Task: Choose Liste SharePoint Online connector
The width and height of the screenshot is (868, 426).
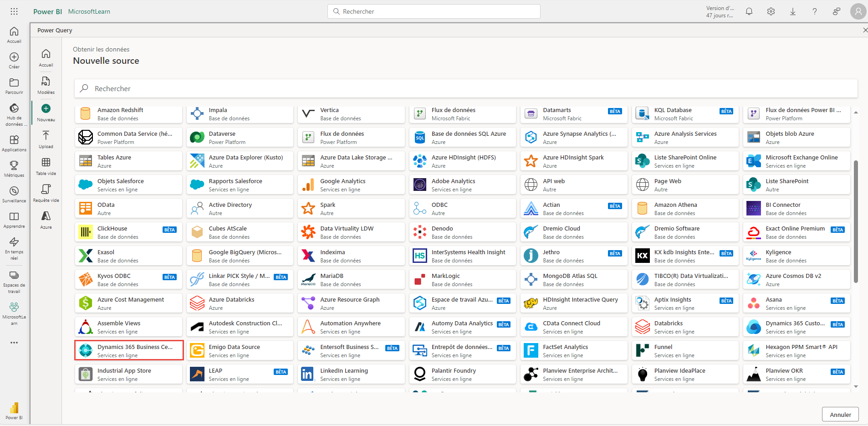Action: (685, 161)
